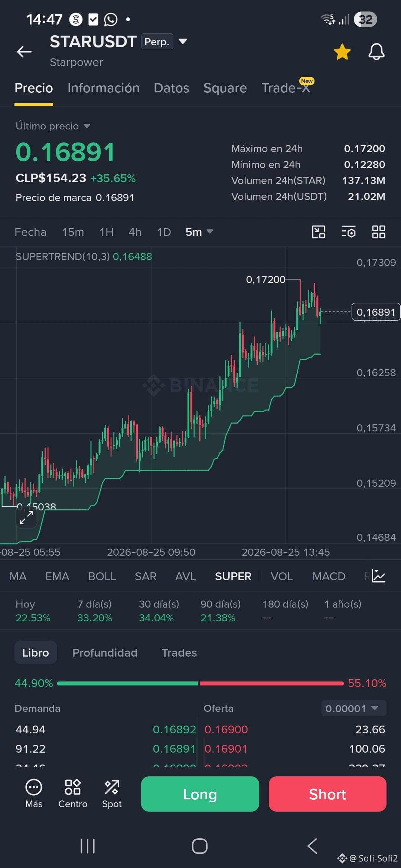Toggle the MA indicator

(x=18, y=576)
